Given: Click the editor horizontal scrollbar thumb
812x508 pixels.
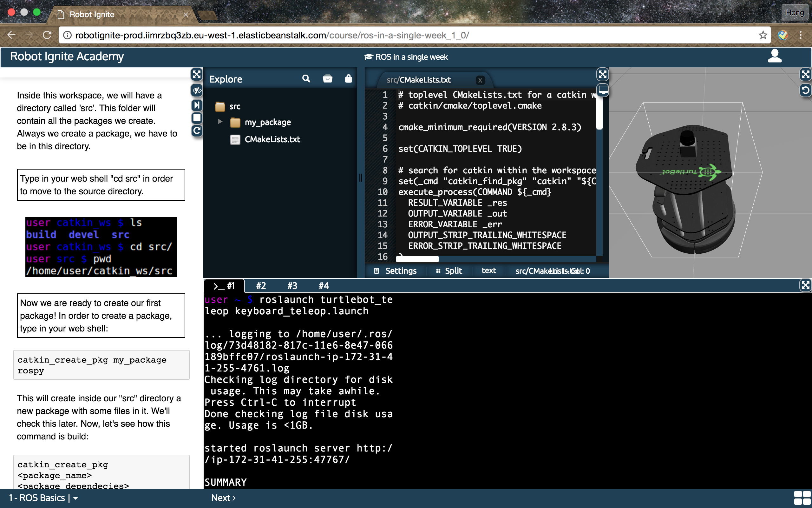Looking at the screenshot, I should pyautogui.click(x=417, y=259).
